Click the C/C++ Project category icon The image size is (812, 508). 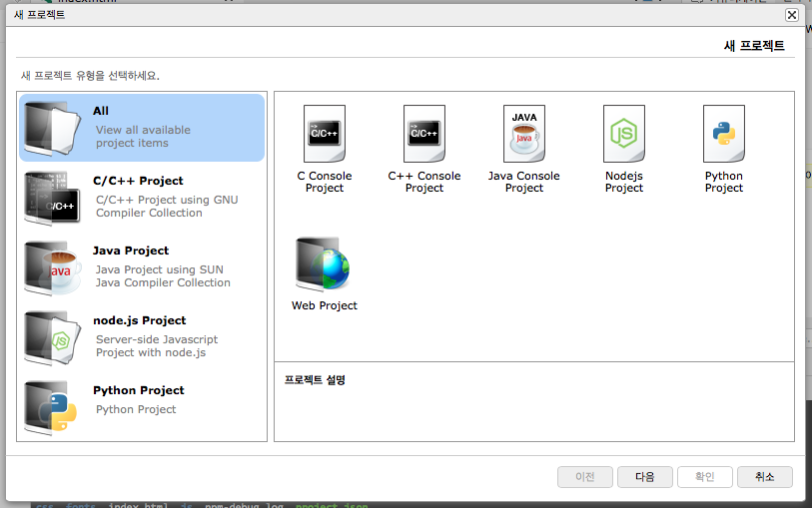pos(52,199)
